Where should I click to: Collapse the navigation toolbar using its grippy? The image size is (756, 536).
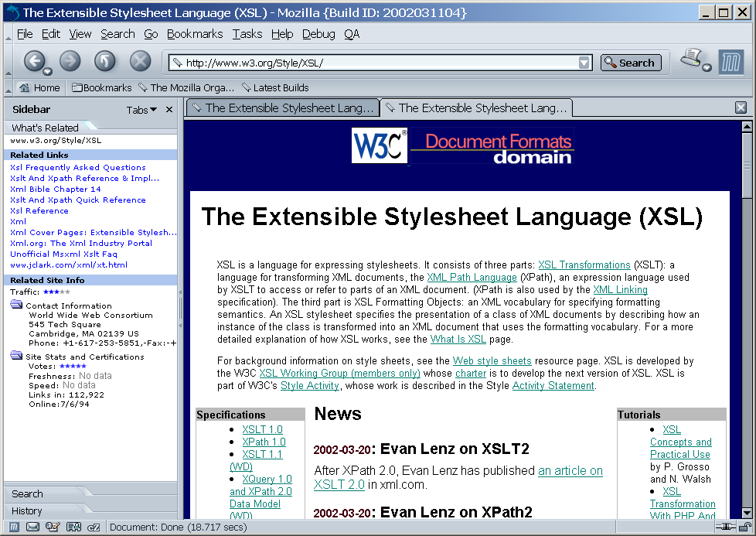(9, 62)
